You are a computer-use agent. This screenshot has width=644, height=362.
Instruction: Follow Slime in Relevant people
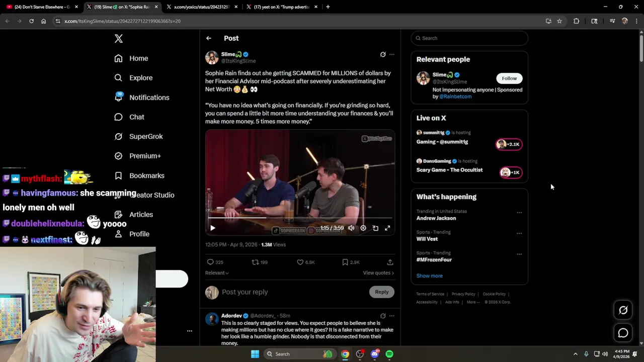point(509,78)
